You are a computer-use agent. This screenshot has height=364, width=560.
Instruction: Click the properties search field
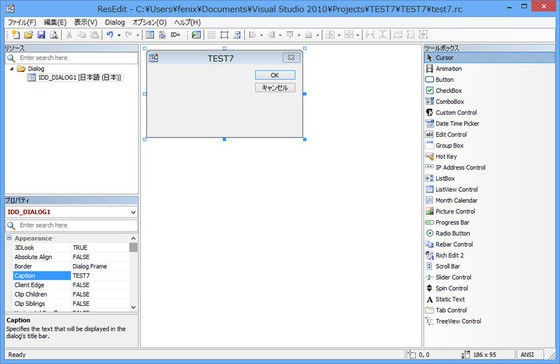(71, 225)
